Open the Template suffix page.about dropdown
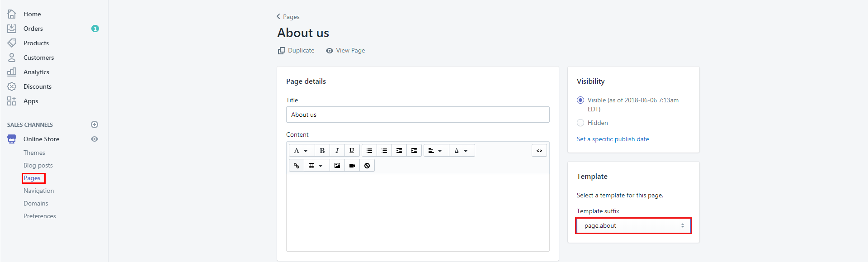 tap(633, 225)
